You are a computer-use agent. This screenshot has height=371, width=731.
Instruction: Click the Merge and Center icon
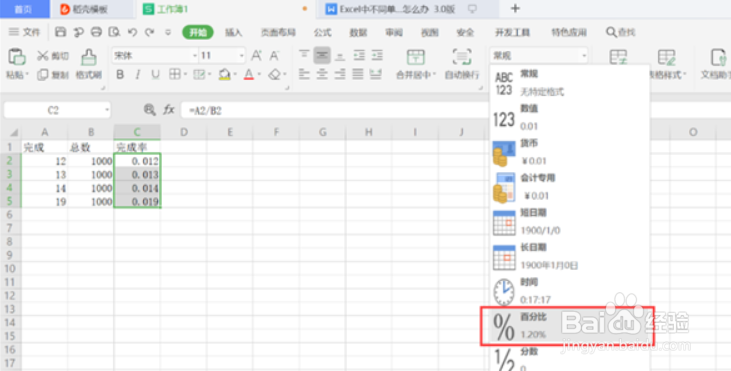415,57
